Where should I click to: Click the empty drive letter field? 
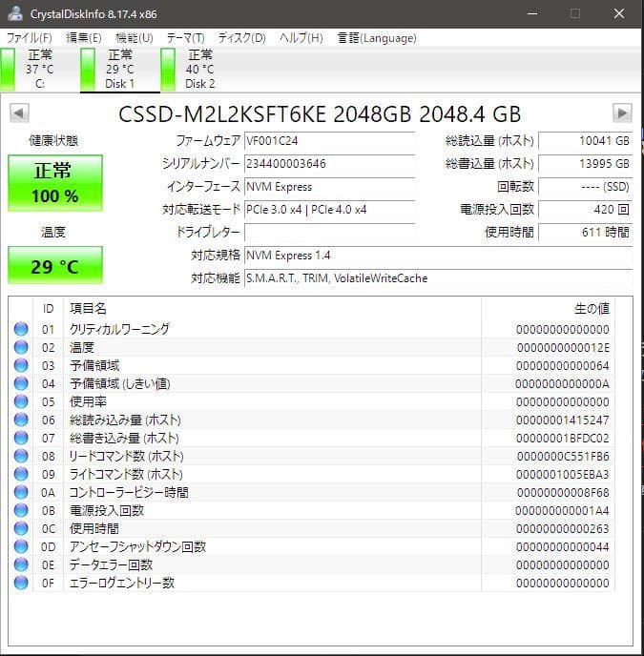(x=329, y=233)
